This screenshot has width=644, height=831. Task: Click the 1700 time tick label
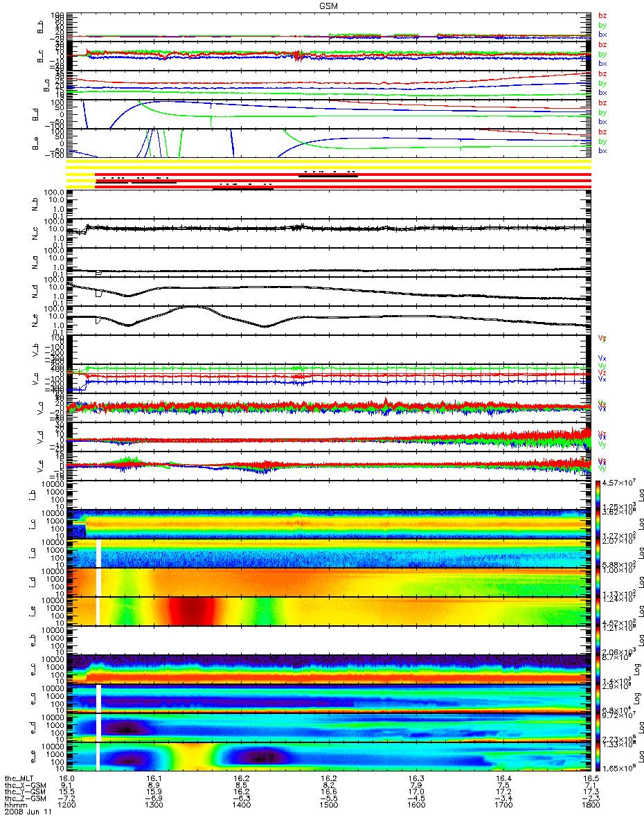pos(503,804)
